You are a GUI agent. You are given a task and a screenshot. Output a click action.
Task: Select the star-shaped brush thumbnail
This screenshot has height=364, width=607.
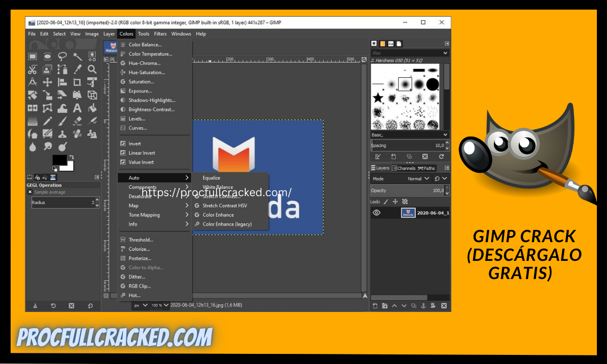click(378, 98)
